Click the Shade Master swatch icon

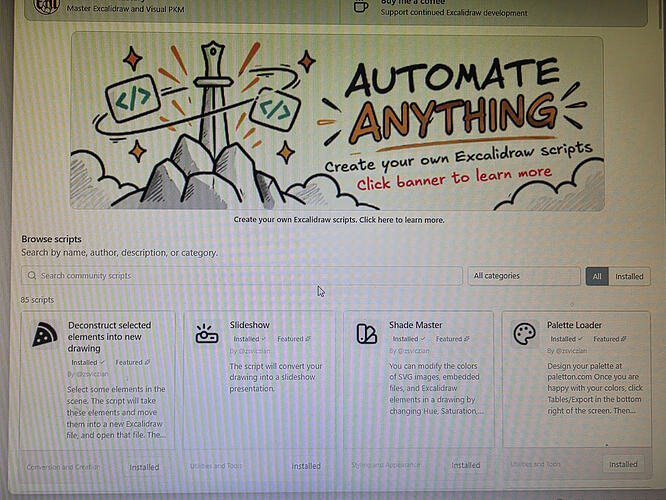pos(366,333)
